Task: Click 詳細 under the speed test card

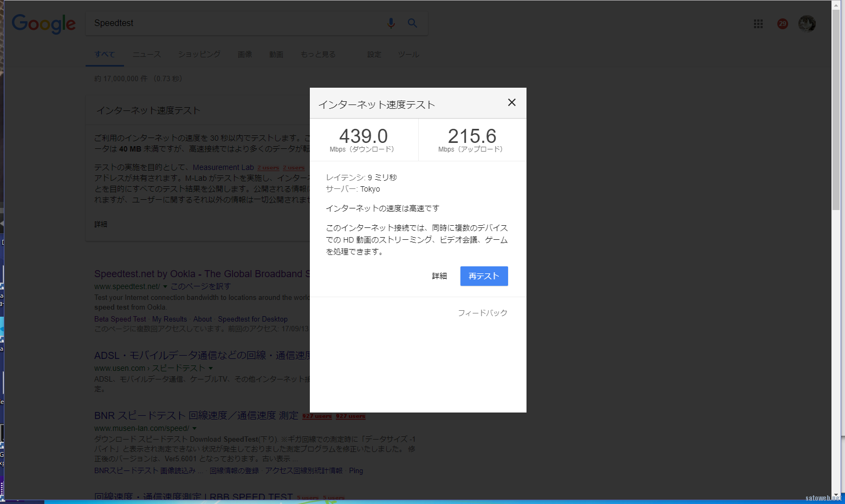Action: (x=101, y=224)
